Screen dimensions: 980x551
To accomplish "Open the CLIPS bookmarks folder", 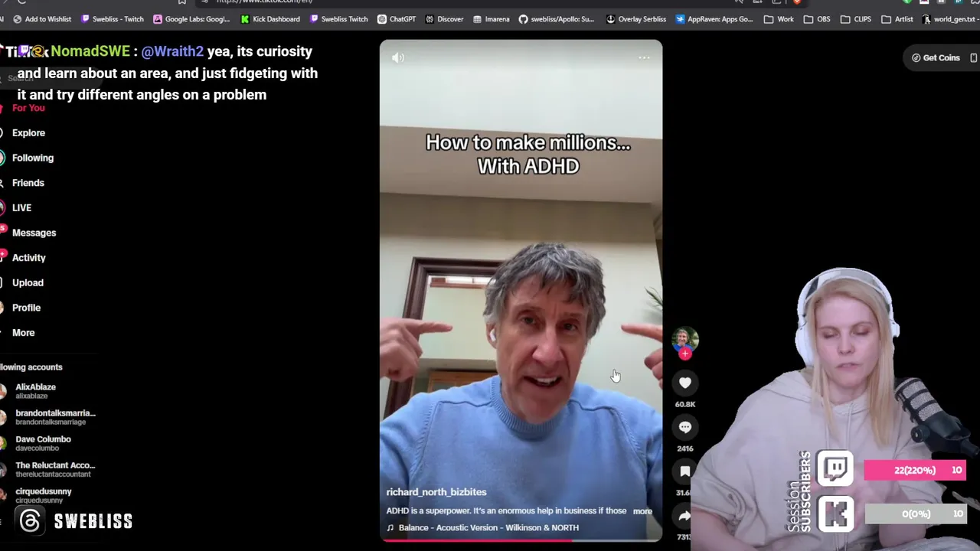I will pos(856,19).
